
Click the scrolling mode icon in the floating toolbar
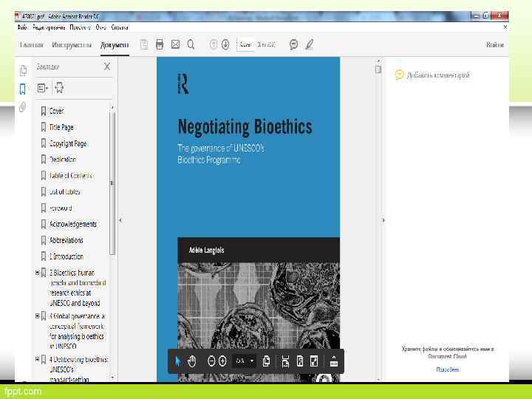(x=285, y=361)
